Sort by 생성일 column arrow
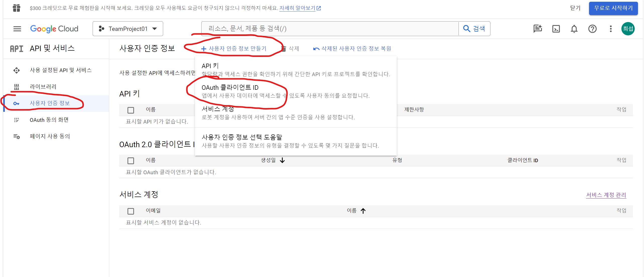 (x=282, y=160)
